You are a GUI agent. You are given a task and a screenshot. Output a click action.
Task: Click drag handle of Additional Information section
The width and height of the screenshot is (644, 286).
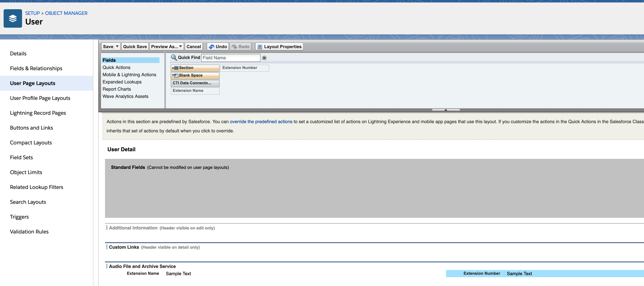[x=107, y=228]
